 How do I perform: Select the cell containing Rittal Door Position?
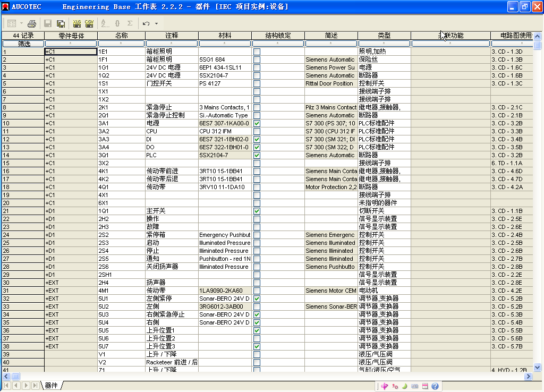point(331,83)
